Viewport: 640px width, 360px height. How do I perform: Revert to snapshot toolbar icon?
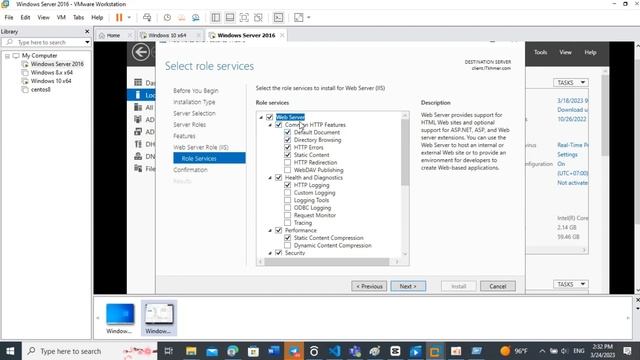[x=182, y=18]
